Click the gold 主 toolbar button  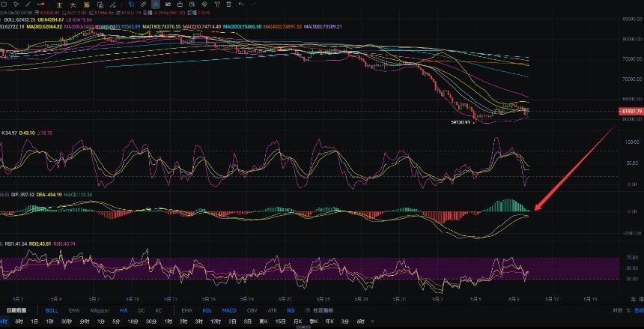(59, 5)
